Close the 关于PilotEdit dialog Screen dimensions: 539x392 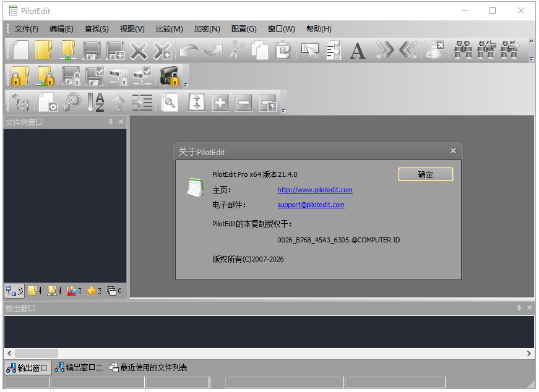click(x=453, y=150)
